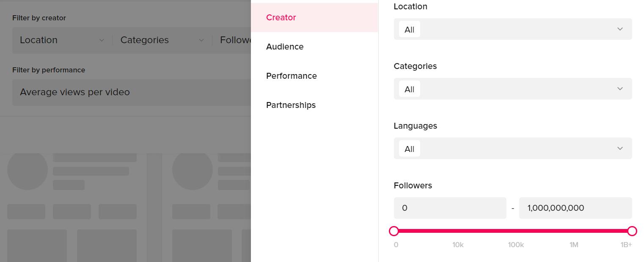Click the Location dropdown chevron arrow
644x262 pixels.
[x=620, y=29]
